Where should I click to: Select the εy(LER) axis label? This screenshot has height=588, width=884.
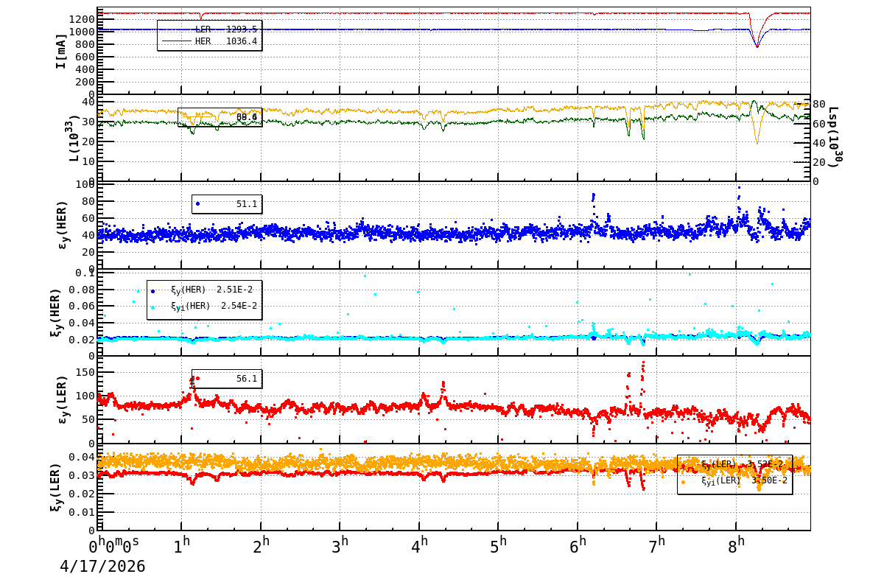click(62, 399)
